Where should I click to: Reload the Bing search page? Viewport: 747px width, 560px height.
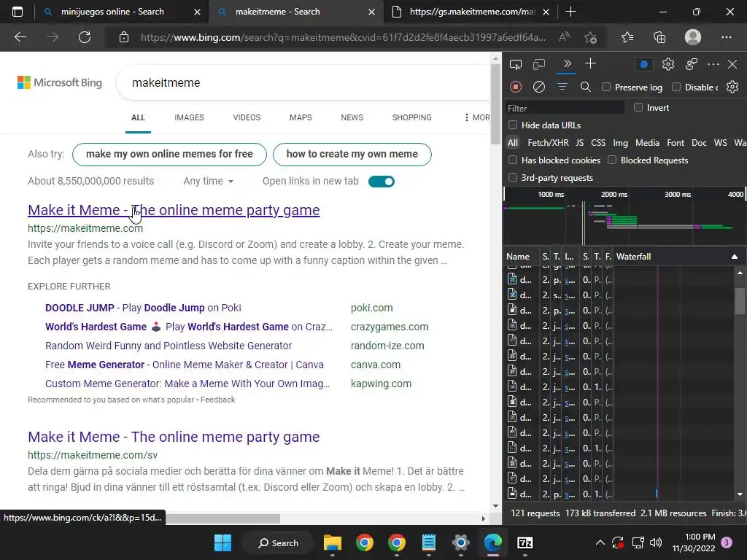coord(85,37)
